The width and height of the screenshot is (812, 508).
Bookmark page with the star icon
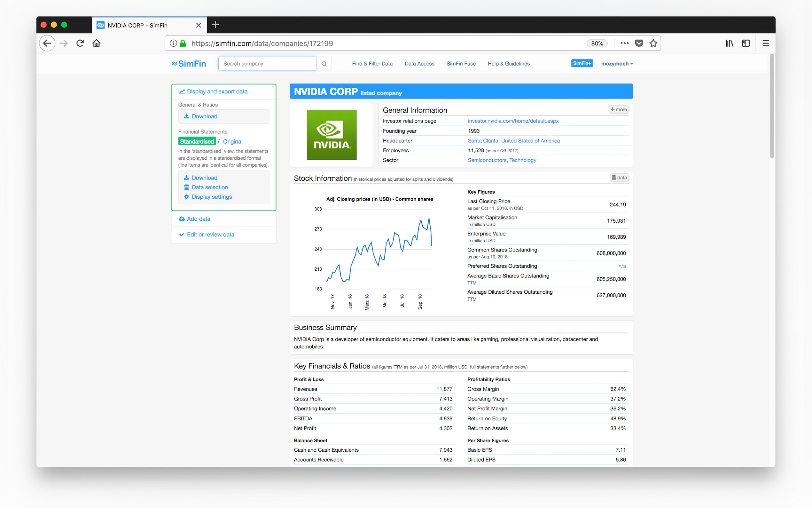point(653,43)
